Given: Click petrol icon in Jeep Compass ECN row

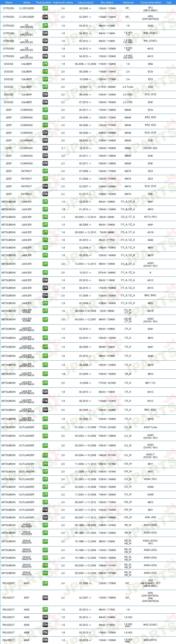Looking at the screenshot, I should (45, 110).
